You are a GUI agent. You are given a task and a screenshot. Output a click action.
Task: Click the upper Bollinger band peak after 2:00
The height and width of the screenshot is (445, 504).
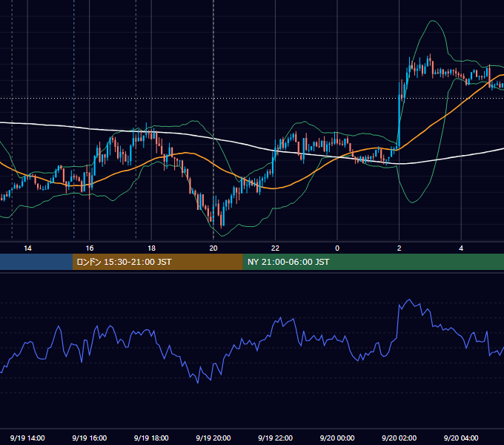(x=433, y=21)
